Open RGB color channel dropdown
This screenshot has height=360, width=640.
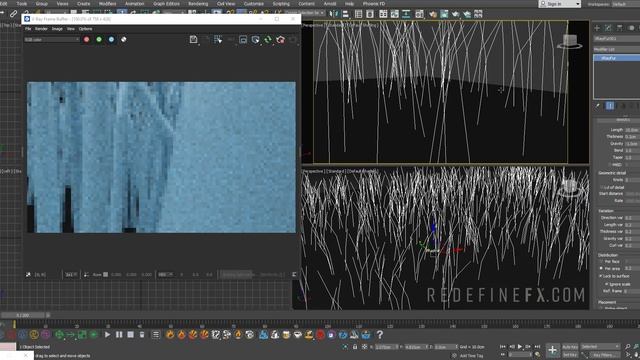51,40
